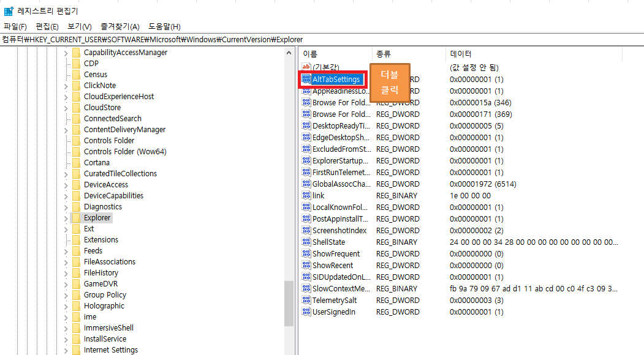The height and width of the screenshot is (355, 644).
Task: Click the ShellState binary value icon
Action: click(306, 242)
